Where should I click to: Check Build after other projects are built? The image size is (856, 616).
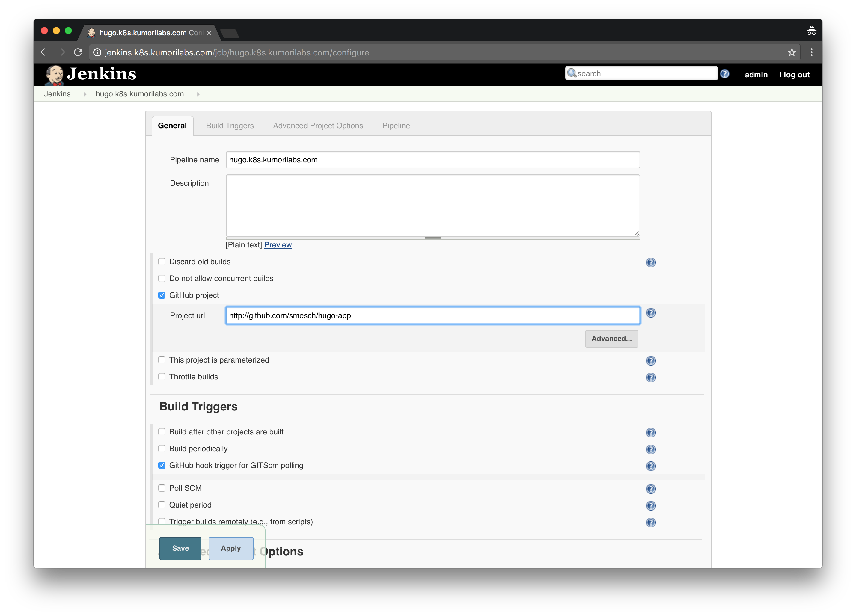pos(162,432)
